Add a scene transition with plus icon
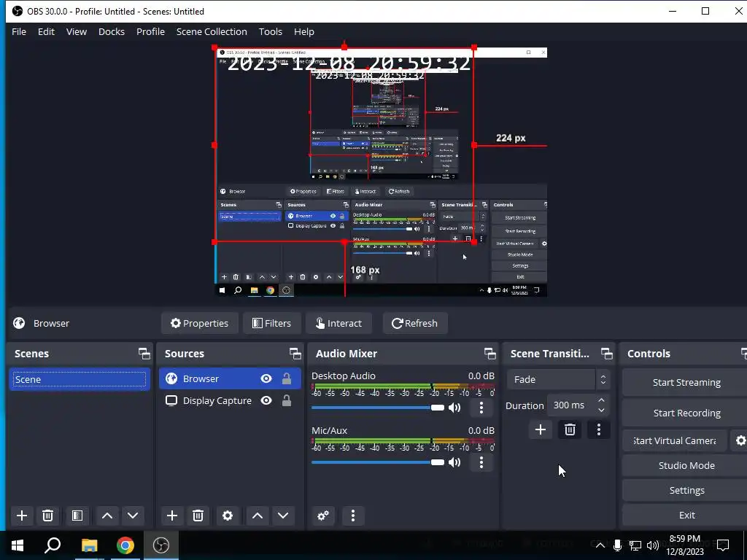Screen dimensions: 747x560 coord(541,430)
